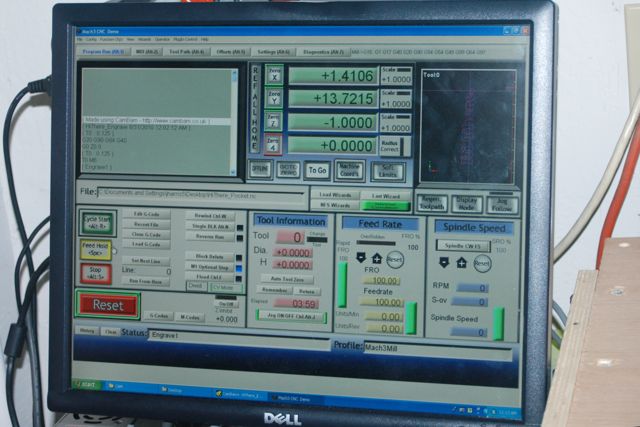Reset feed rate override round button
Screen dimensions: 640x427
[x=395, y=259]
